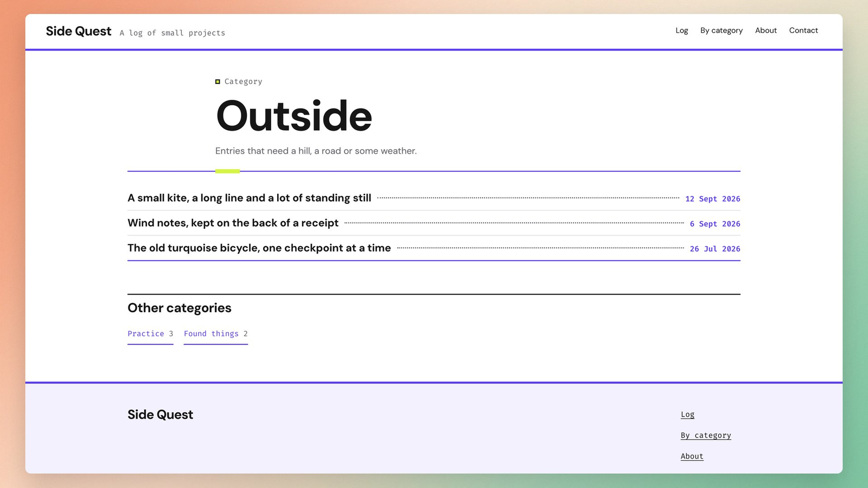Open the small kite entry
This screenshot has height=488, width=868.
click(x=249, y=198)
